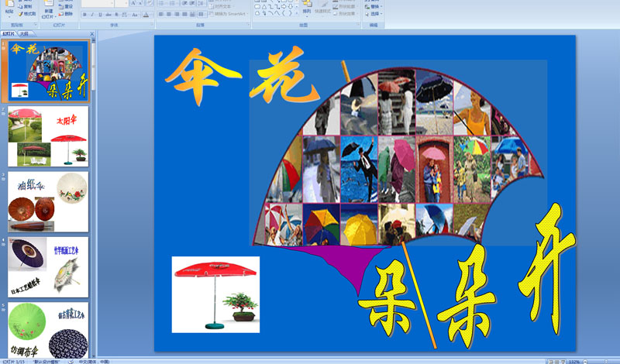Screen dimensions: 620x364
Task: Click the Delete slide button
Action: [67, 14]
